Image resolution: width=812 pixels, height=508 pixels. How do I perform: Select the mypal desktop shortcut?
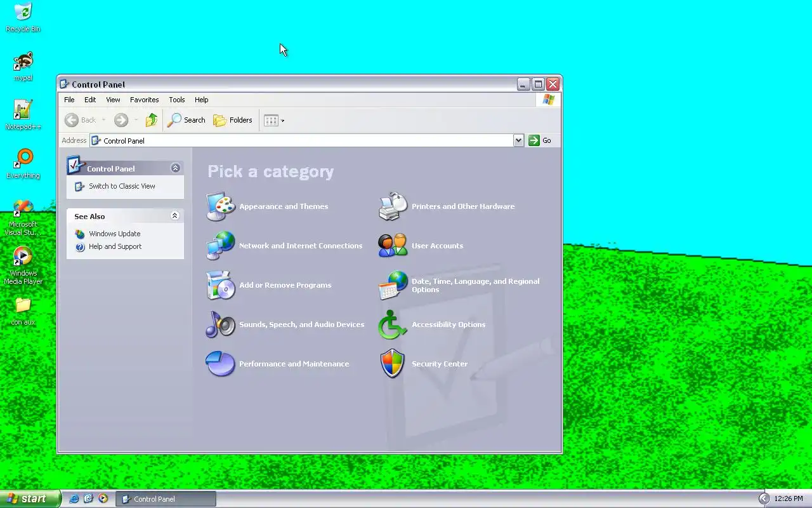coord(23,67)
